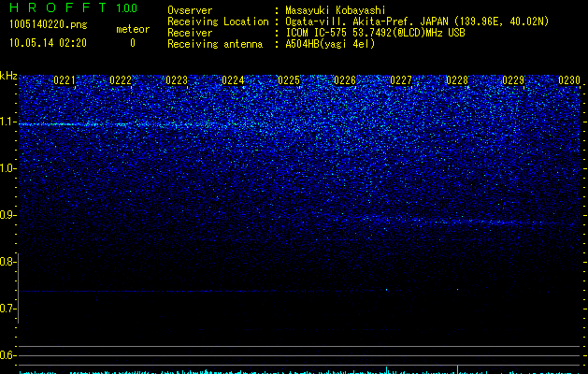Click the 0.6 frequency axis label
This screenshot has height=374, width=588.
click(x=8, y=355)
